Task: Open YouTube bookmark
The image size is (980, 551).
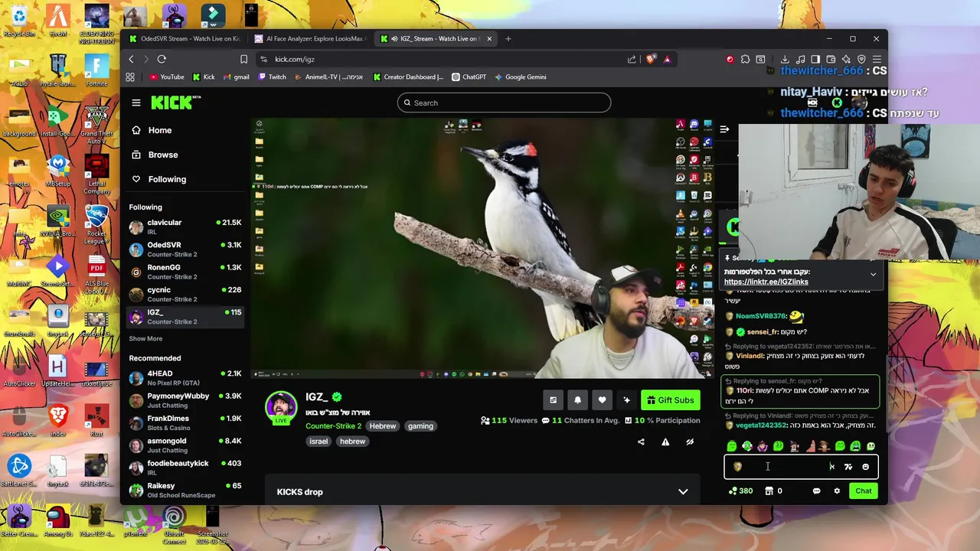Action: (x=167, y=77)
